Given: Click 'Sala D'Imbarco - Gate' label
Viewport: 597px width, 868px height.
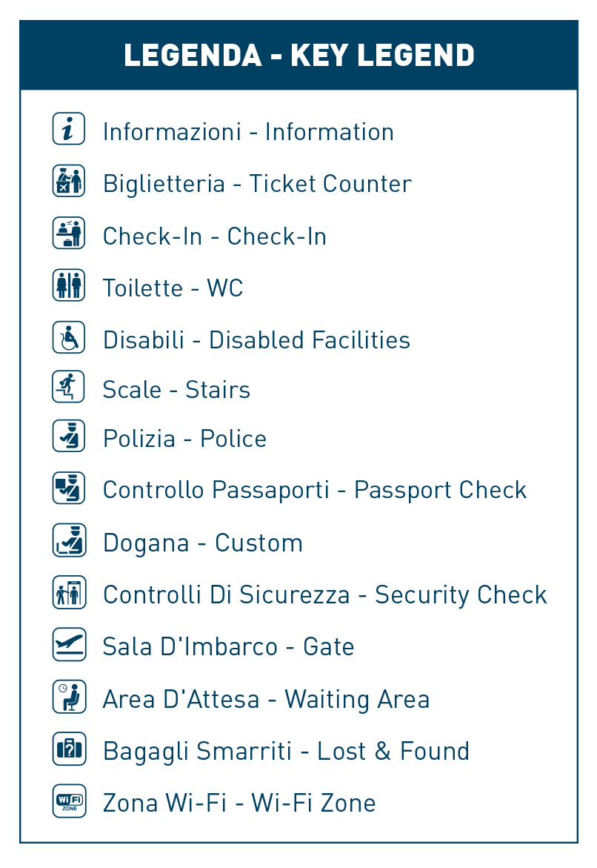Looking at the screenshot, I should pos(229,646).
